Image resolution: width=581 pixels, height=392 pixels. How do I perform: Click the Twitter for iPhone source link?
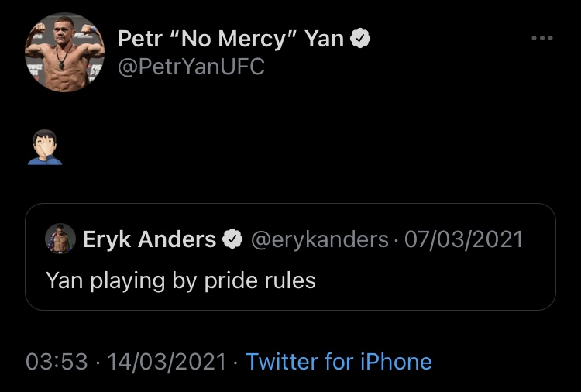point(339,362)
